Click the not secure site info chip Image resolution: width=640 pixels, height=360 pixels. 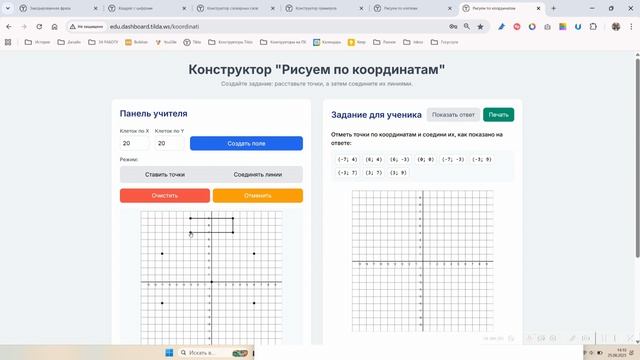point(87,27)
